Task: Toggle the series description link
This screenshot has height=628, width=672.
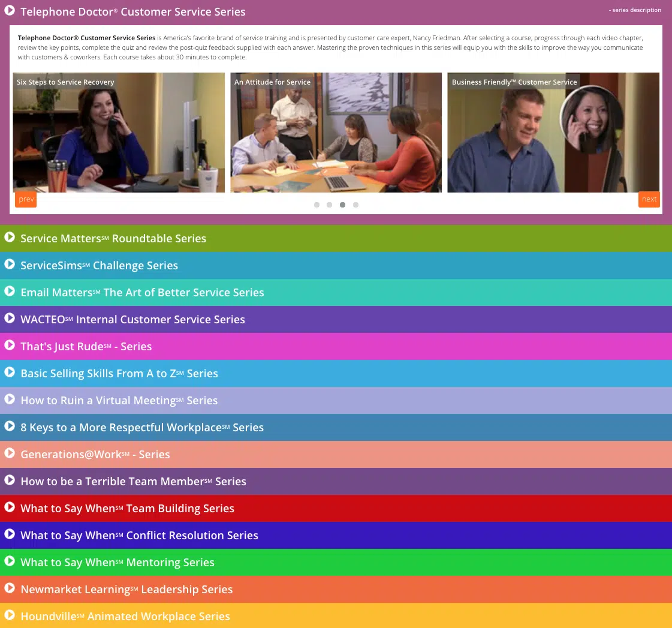Action: click(x=635, y=10)
